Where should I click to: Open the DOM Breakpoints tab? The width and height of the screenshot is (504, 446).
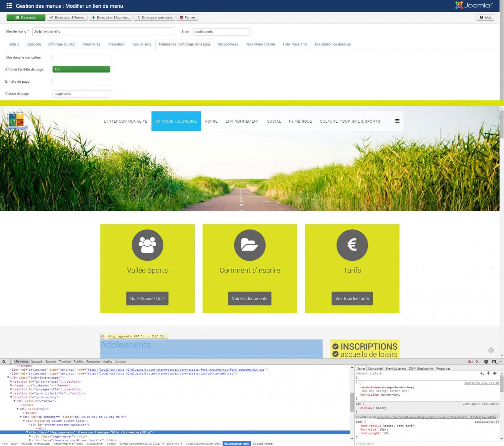tap(421, 369)
